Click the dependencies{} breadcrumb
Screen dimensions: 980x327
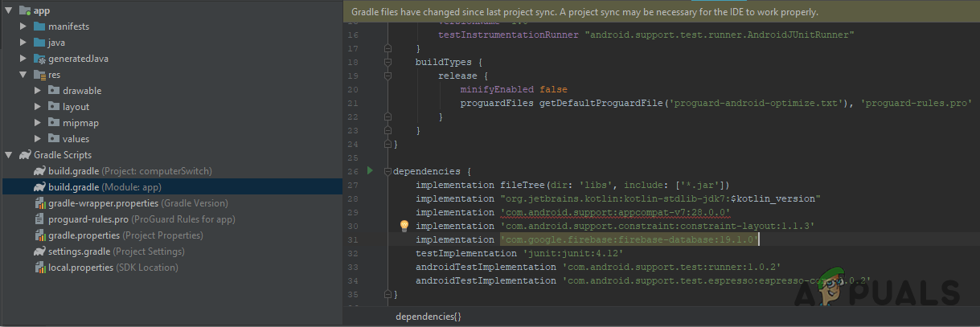tap(428, 317)
